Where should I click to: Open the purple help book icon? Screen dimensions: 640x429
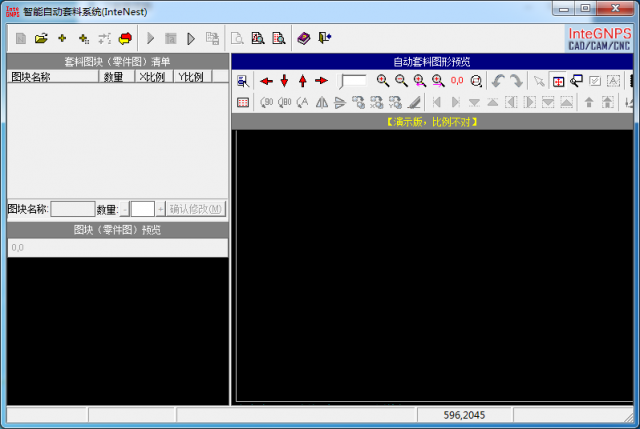point(303,38)
